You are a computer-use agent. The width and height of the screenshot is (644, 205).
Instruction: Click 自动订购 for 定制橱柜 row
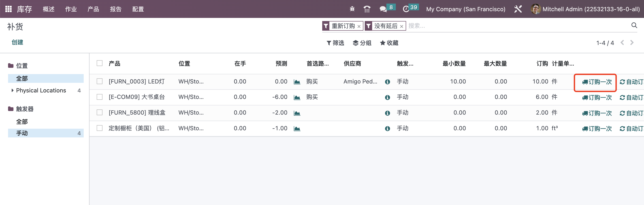(x=631, y=128)
